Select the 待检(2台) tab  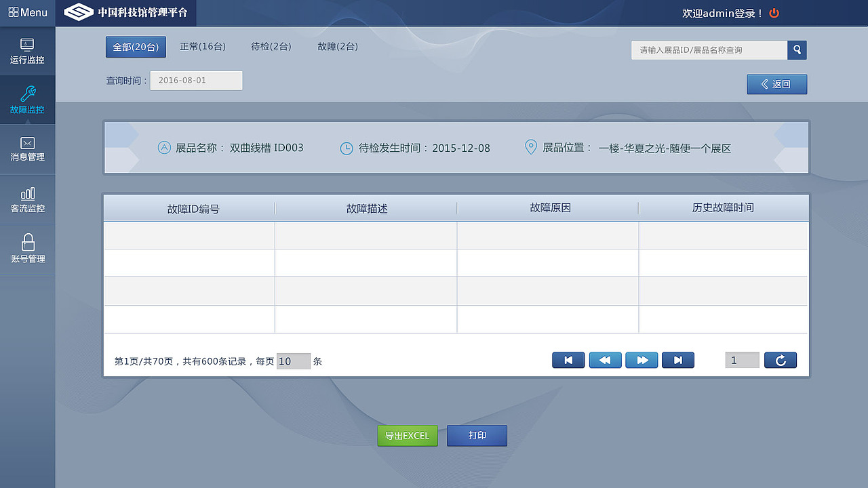pyautogui.click(x=271, y=47)
